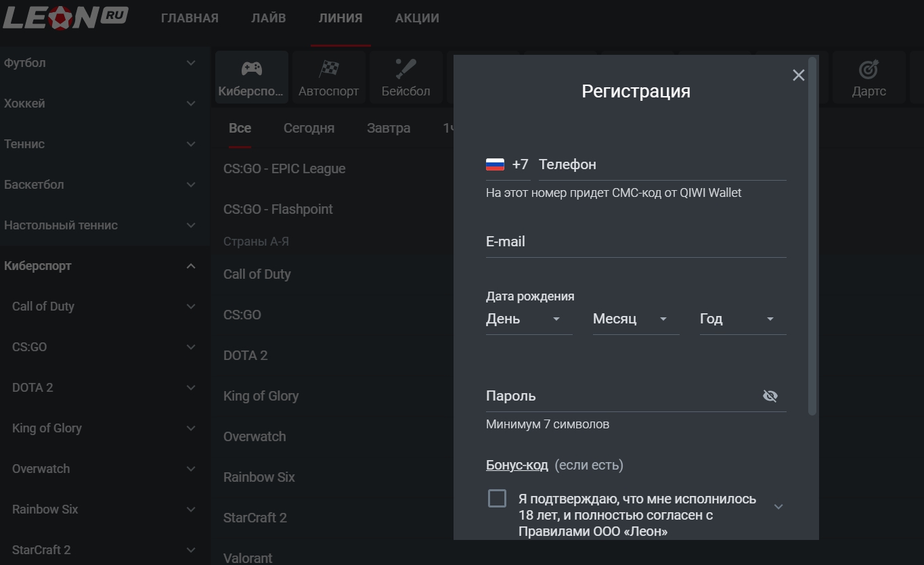Collapse the Киберспорт sidebar section
This screenshot has height=565, width=924.
(191, 266)
